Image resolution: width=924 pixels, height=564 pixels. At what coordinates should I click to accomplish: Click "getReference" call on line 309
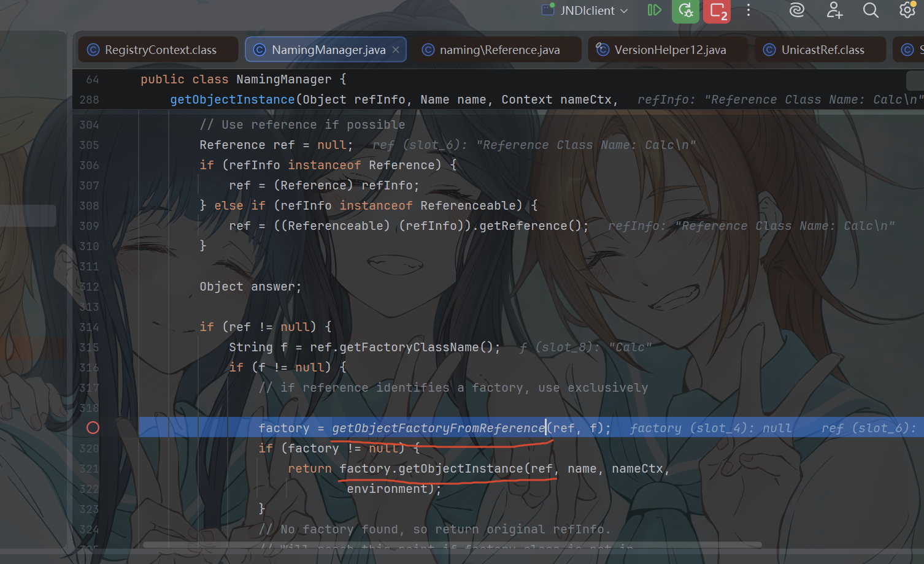pos(523,226)
